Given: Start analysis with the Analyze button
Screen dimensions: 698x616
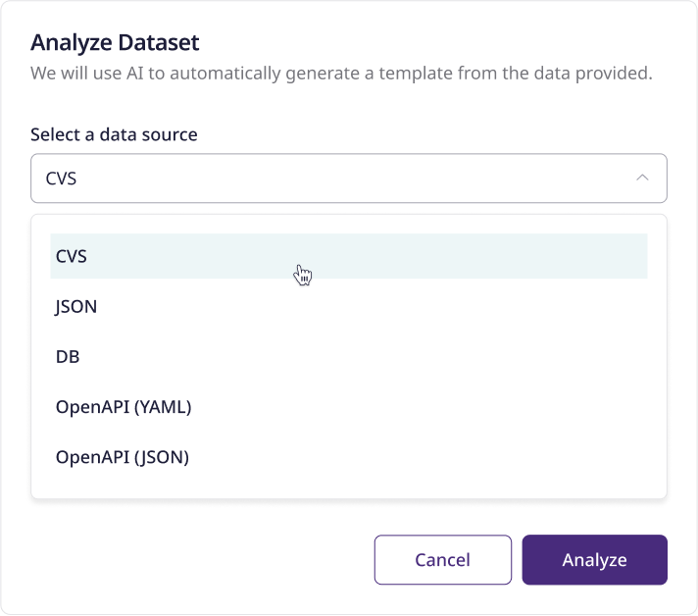Looking at the screenshot, I should 594,560.
